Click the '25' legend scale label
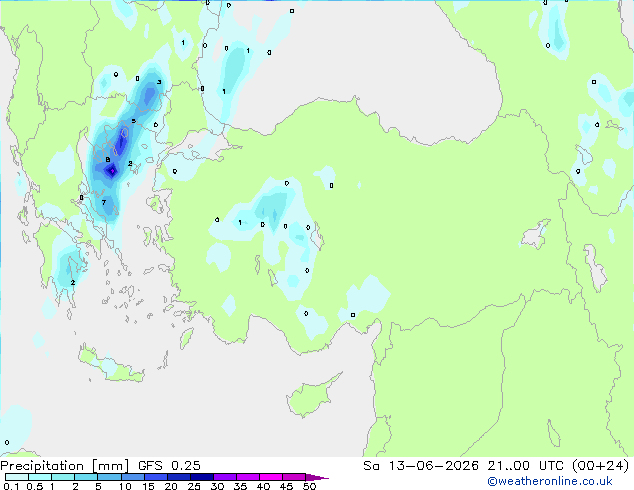This screenshot has width=634, height=490. [x=194, y=486]
